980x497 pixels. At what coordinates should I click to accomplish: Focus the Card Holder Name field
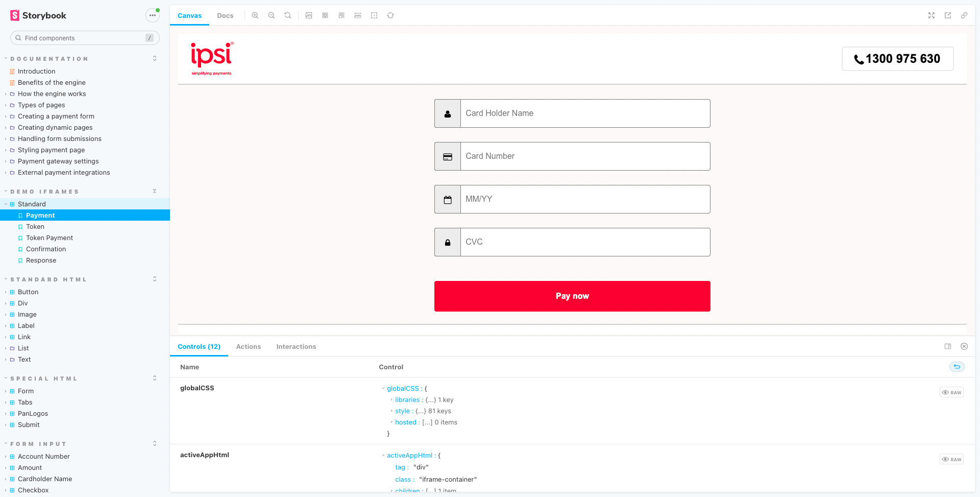tap(585, 113)
